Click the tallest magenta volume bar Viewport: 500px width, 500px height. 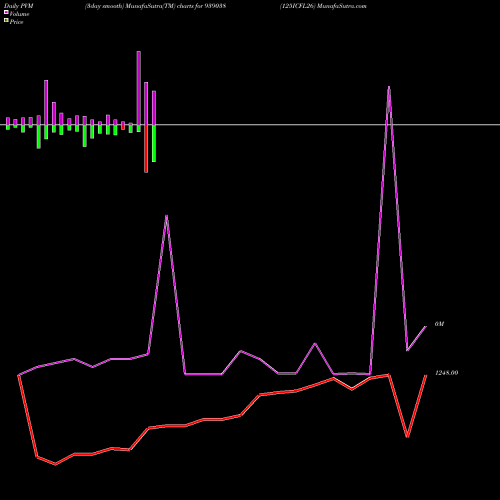point(139,88)
